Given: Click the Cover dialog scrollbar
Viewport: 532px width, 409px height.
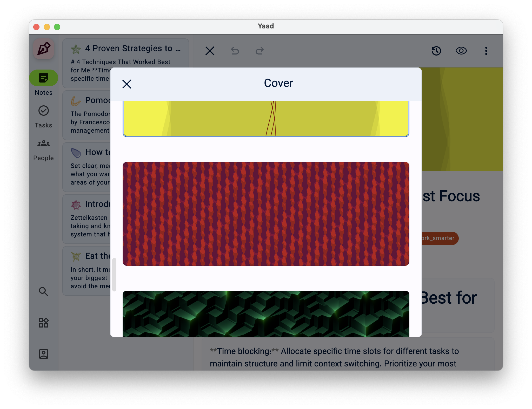Looking at the screenshot, I should click(114, 275).
